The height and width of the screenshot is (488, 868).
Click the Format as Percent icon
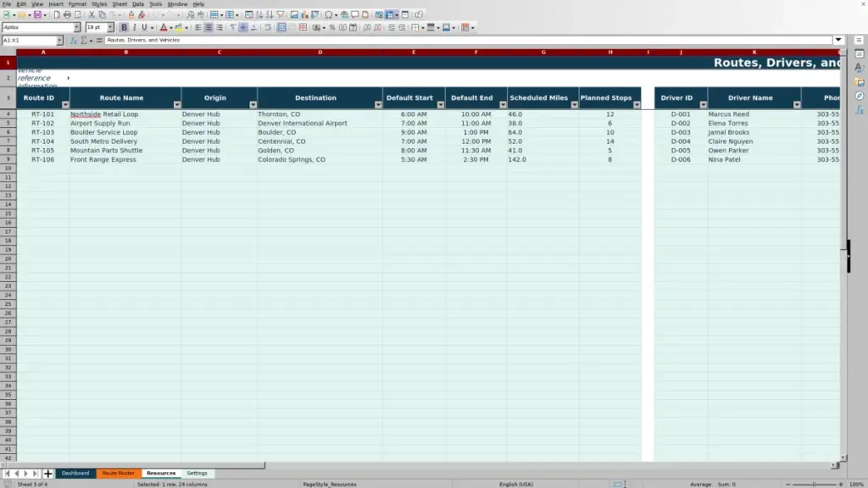coord(332,28)
